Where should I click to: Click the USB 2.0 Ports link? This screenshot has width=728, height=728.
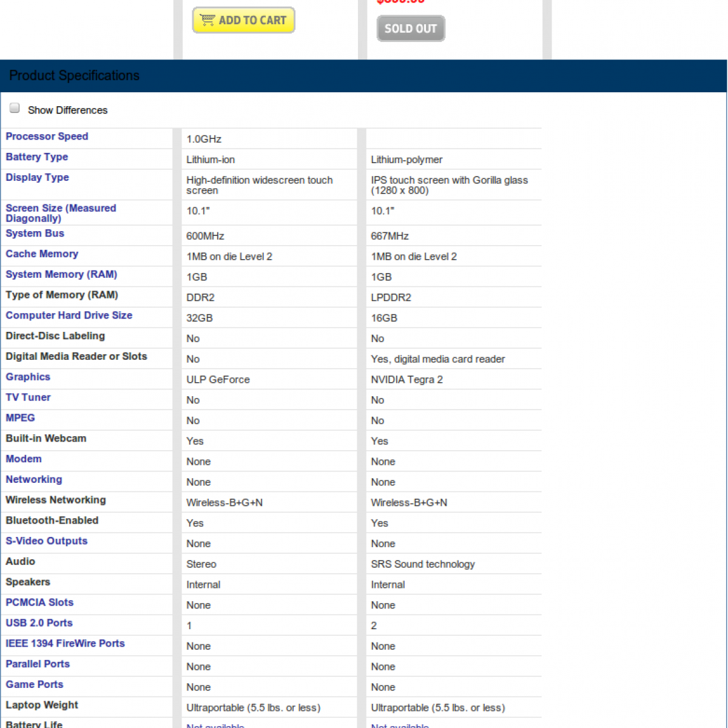pyautogui.click(x=39, y=623)
